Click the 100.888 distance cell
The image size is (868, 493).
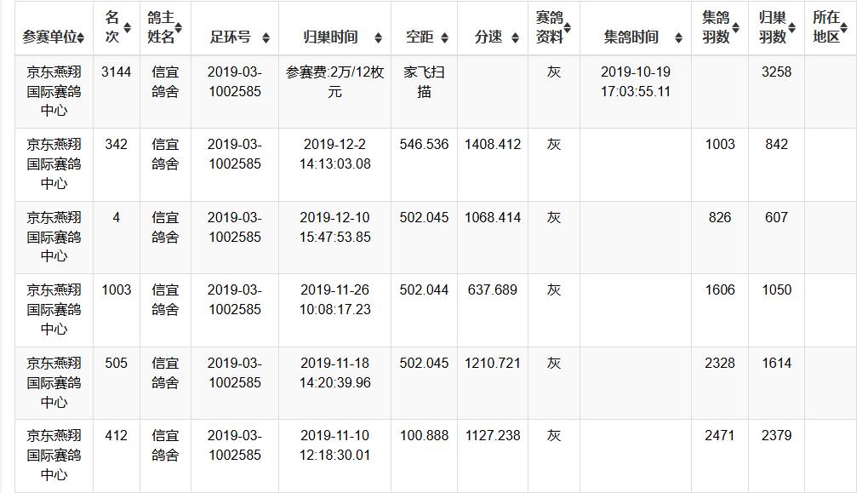[424, 436]
